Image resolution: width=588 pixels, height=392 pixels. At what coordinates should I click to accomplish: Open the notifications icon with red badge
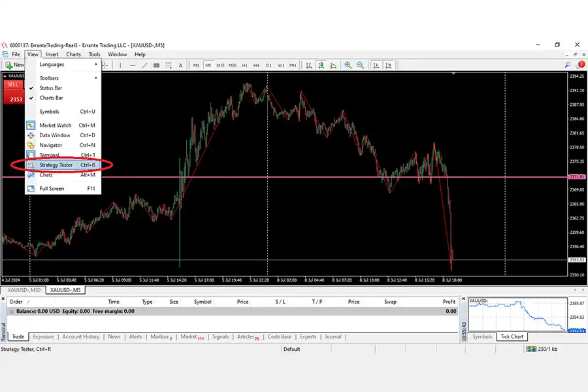tap(581, 65)
